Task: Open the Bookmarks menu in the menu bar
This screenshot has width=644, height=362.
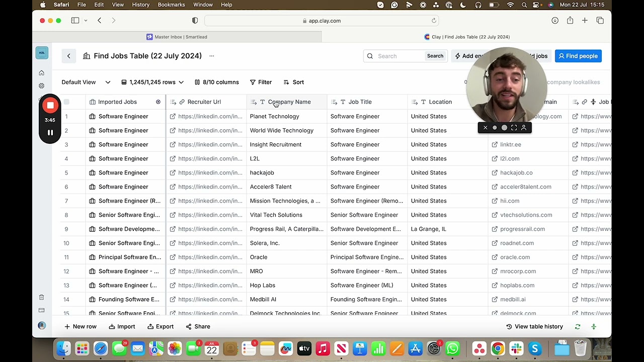Action: pos(171,5)
